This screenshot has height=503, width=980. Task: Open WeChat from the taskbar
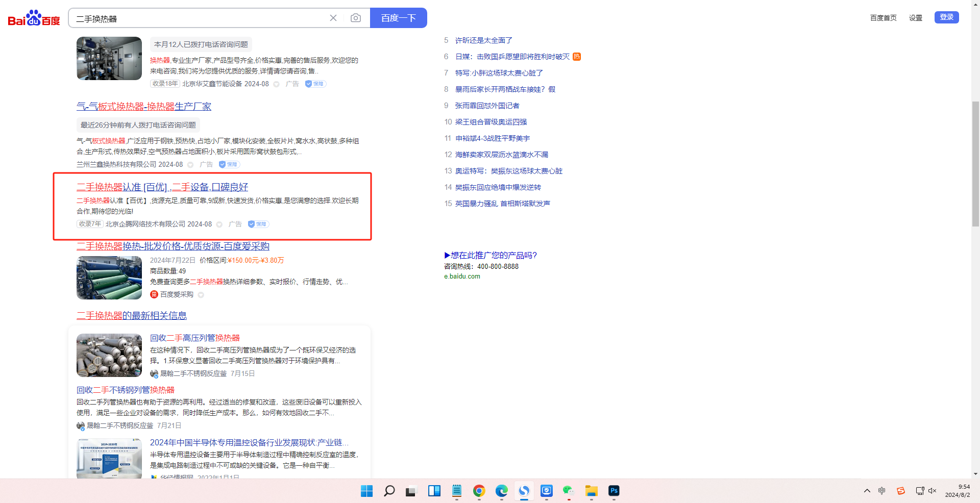(569, 491)
